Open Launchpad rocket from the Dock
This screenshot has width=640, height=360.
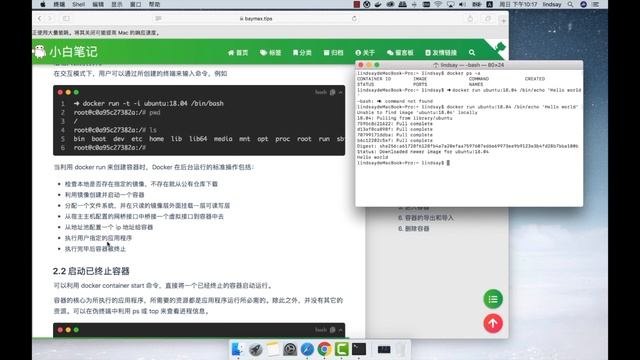tap(256, 349)
